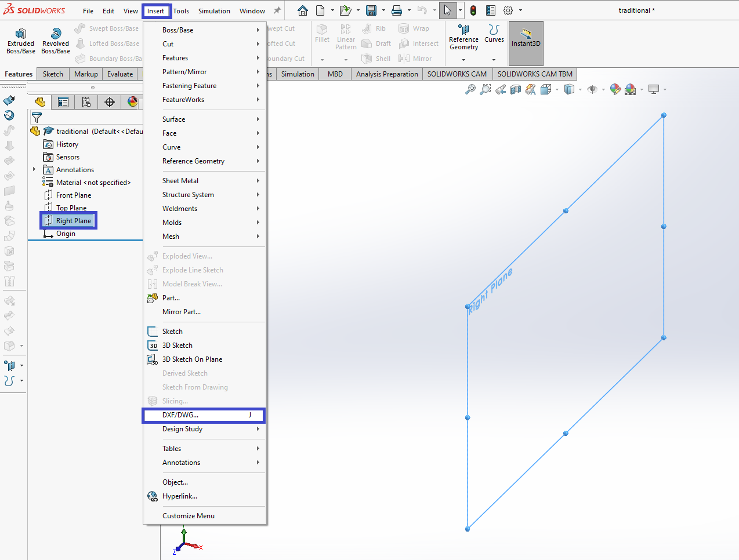739x560 pixels.
Task: Click the filter funnel icon in tree
Action: coord(37,117)
